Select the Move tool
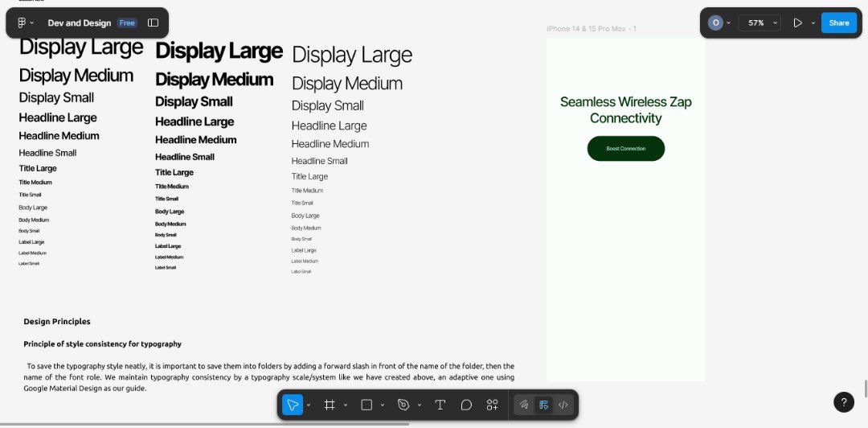 click(293, 405)
